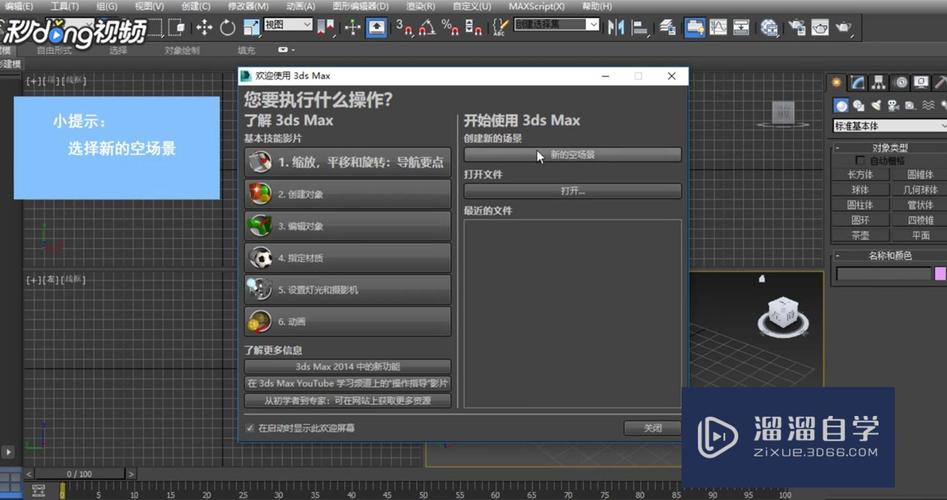Image resolution: width=947 pixels, height=500 pixels.
Task: Toggle Select and Manipulate icon
Action: point(353,27)
